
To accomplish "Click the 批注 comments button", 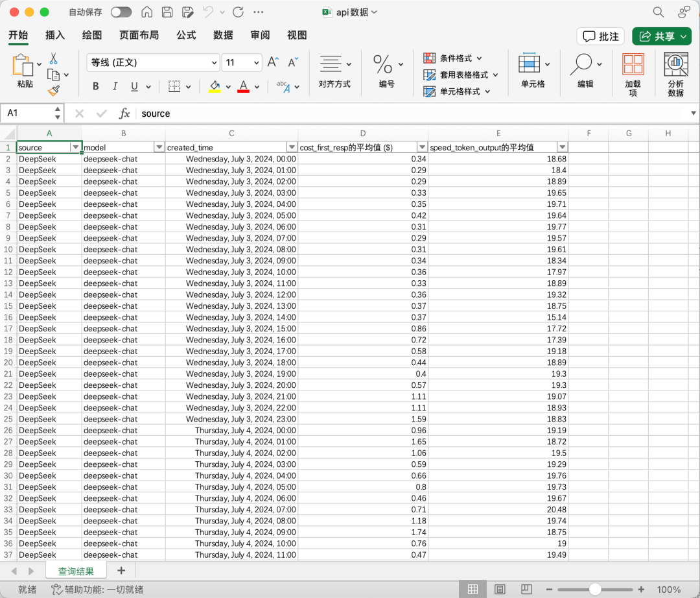I will pyautogui.click(x=601, y=36).
